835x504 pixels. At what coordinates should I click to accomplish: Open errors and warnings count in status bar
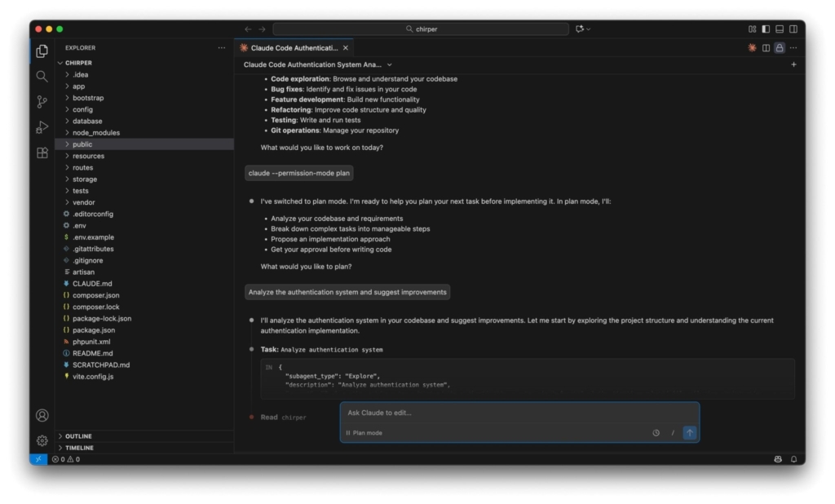tap(66, 458)
